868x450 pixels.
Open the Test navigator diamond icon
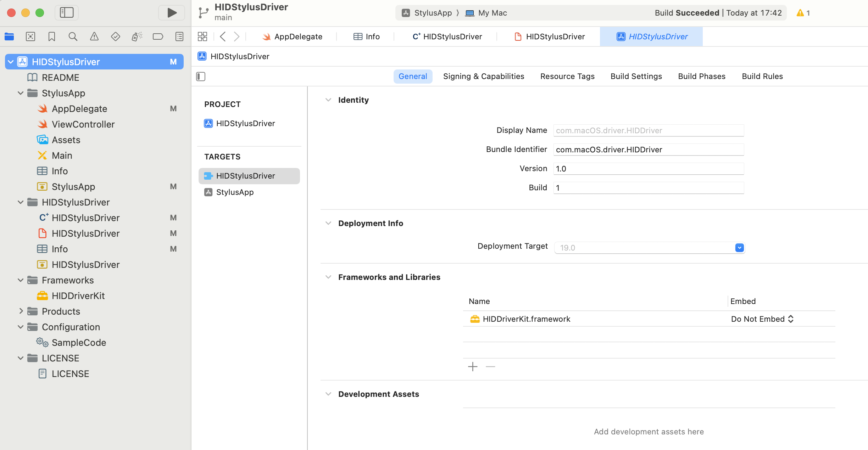tap(116, 36)
